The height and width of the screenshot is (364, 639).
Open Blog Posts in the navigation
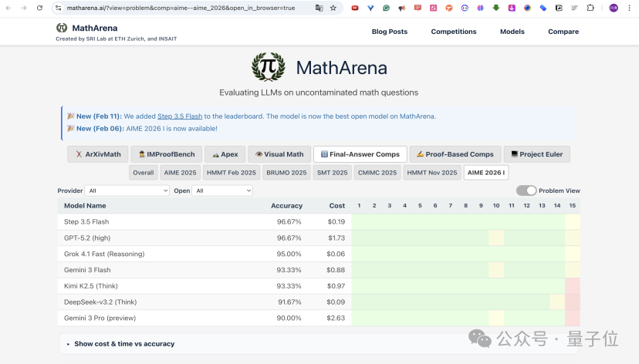click(390, 32)
